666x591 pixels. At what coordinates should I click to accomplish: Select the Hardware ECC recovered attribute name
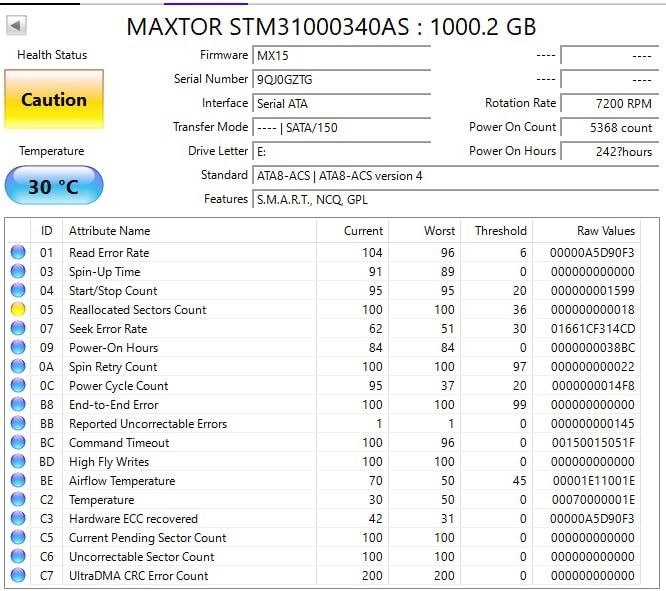pos(133,519)
